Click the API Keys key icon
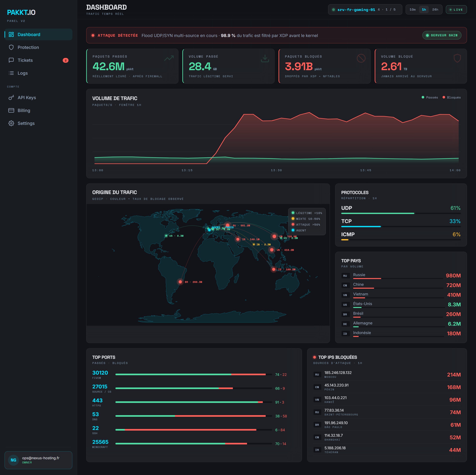Image resolution: width=476 pixels, height=475 pixels. [11, 98]
